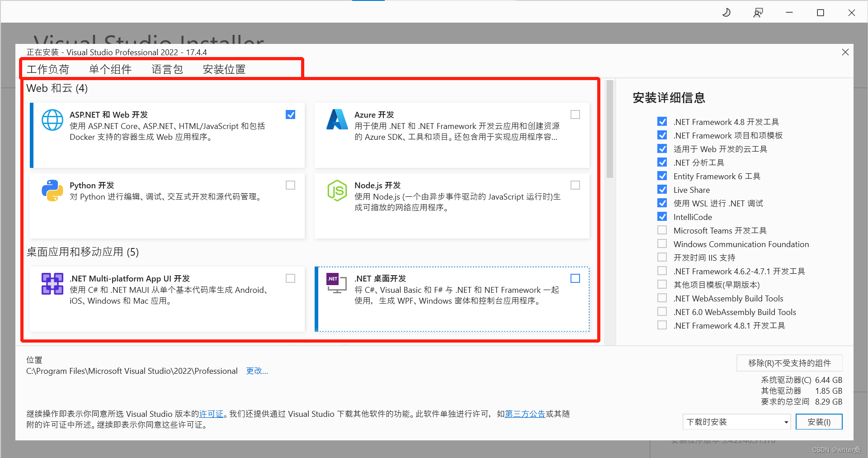Check 开发时间 IIS 支持
Viewport: 868px width, 458px height.
tap(662, 258)
